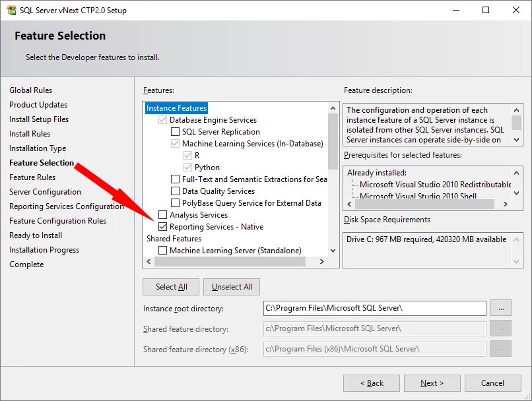Toggle the R language checkbox
This screenshot has height=401, width=532.
pos(187,155)
